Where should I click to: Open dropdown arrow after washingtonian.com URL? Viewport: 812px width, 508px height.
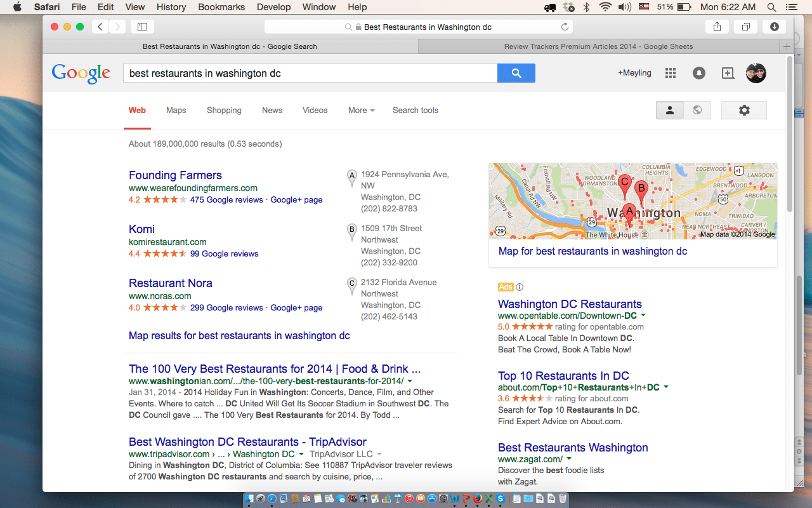pos(410,381)
